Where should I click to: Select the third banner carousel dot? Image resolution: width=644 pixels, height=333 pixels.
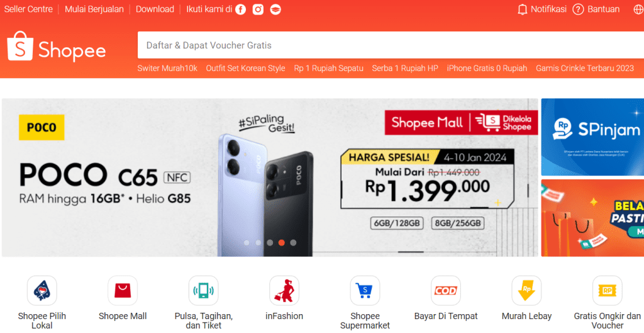click(270, 242)
